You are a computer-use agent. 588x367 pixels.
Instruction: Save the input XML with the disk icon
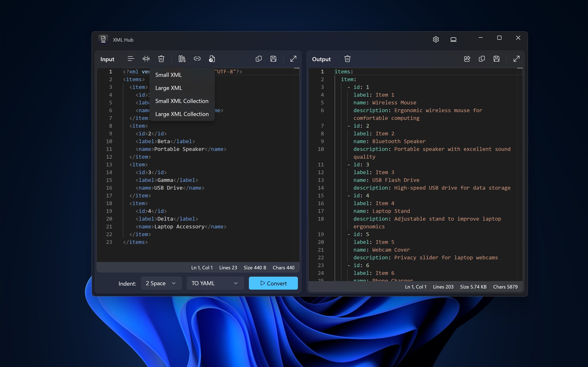274,59
